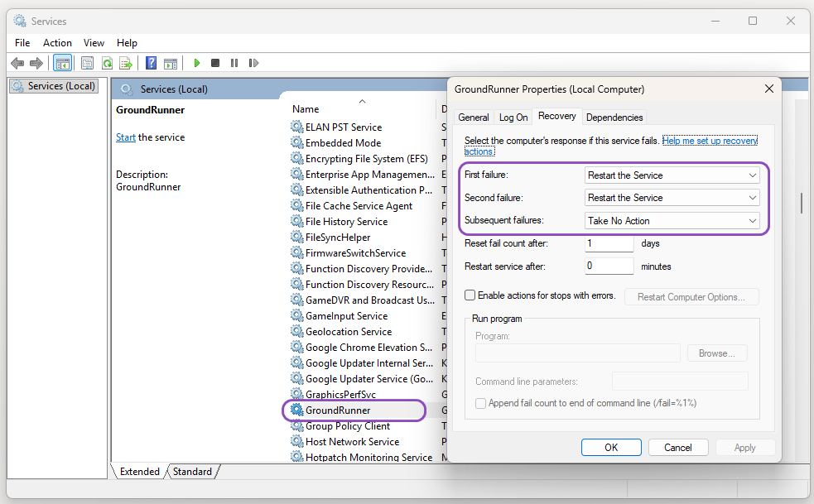Viewport: 814px width, 504px height.
Task: Enable actions for stops with errors checkbox
Action: 470,295
